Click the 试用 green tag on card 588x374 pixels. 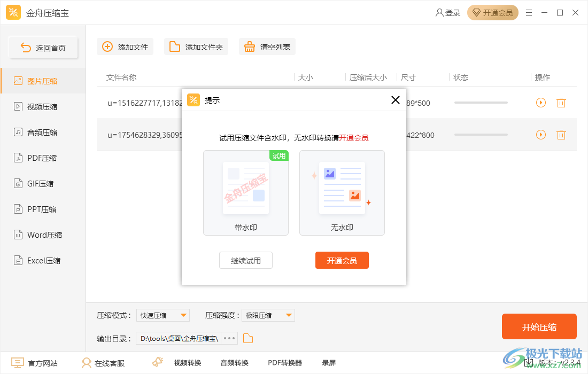[279, 155]
